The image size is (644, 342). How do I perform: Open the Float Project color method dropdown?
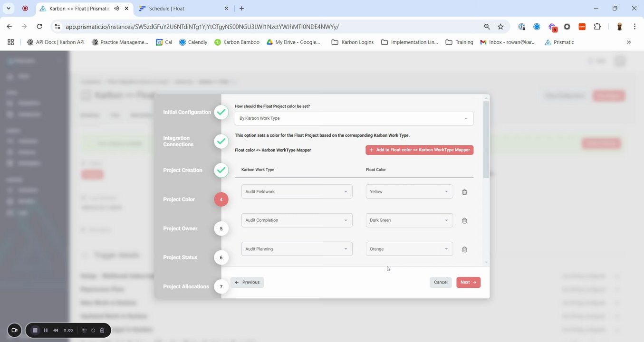click(354, 118)
